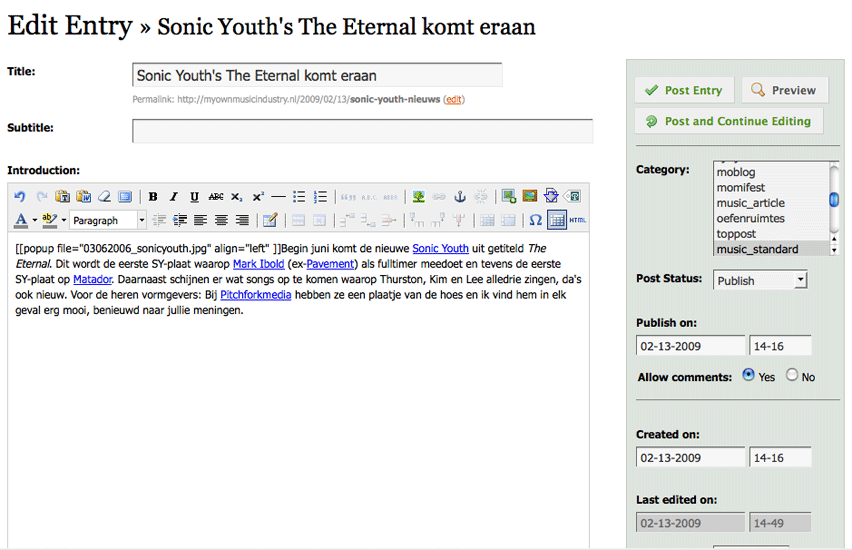Image resolution: width=852 pixels, height=550 pixels.
Task: Open the text color picker arrow
Action: pos(35,220)
